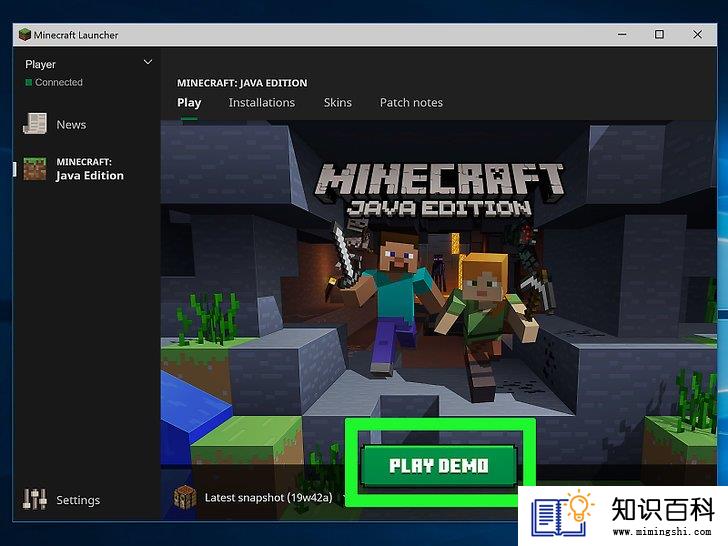Viewport: 728px width, 546px height.
Task: Select the Minecraft Java Edition grass block icon
Action: 35,169
